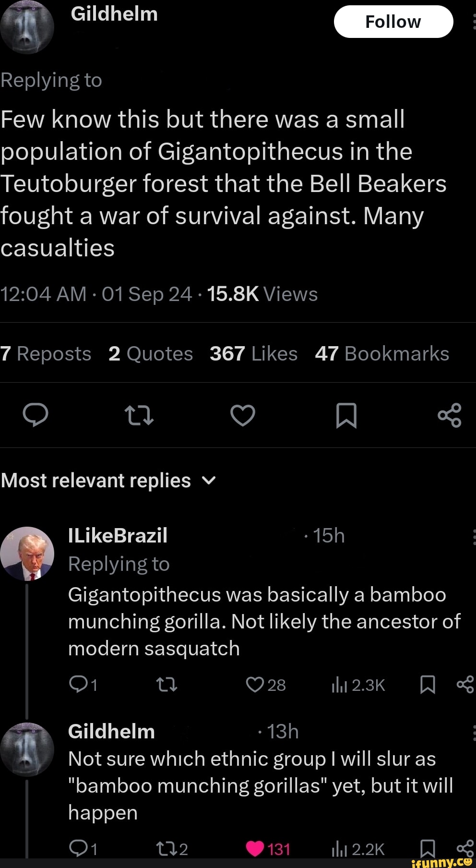Image resolution: width=476 pixels, height=868 pixels.
Task: Follow the Gildhelm account
Action: tap(393, 22)
